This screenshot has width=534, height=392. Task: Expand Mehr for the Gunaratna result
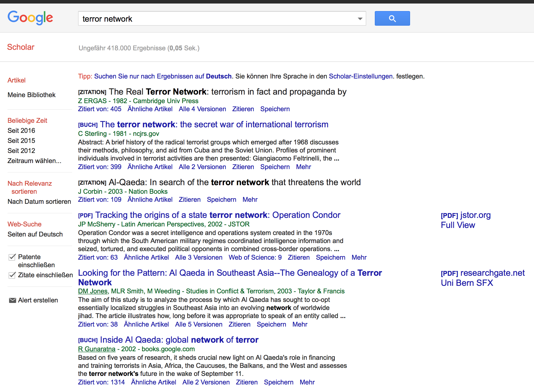(x=307, y=382)
